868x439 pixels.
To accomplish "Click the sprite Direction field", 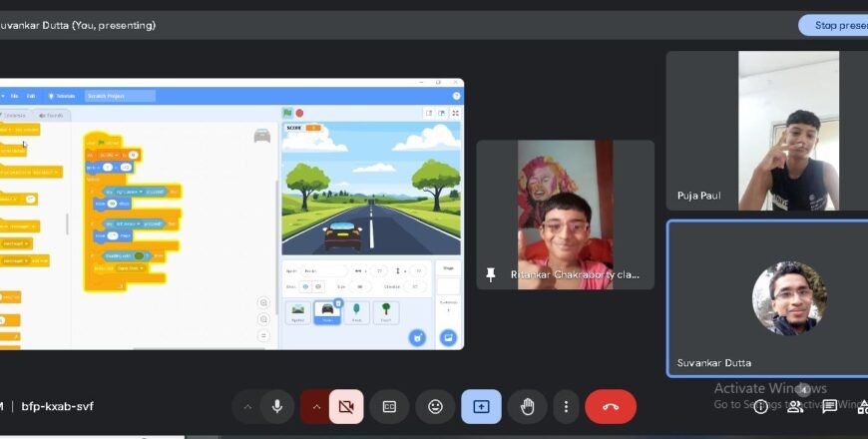I will [x=415, y=286].
